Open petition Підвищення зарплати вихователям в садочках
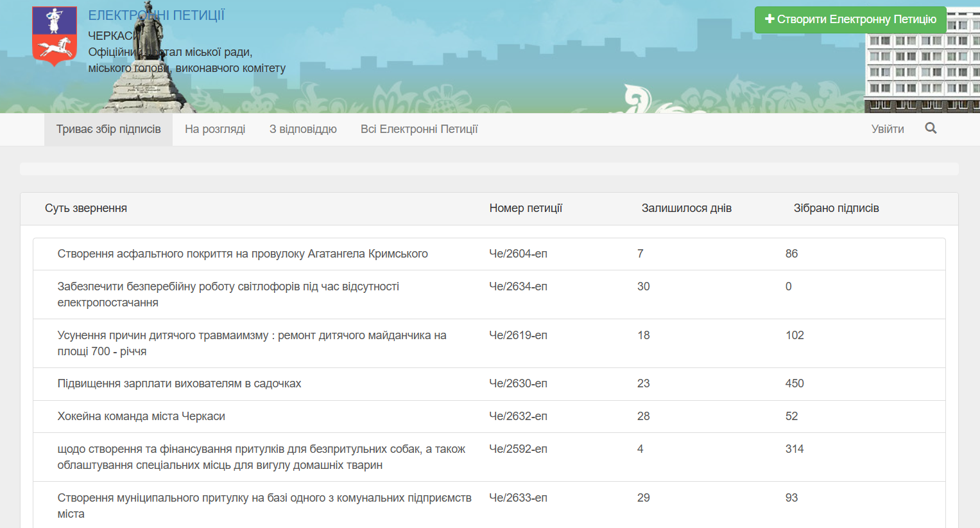This screenshot has width=980, height=528. pyautogui.click(x=179, y=383)
